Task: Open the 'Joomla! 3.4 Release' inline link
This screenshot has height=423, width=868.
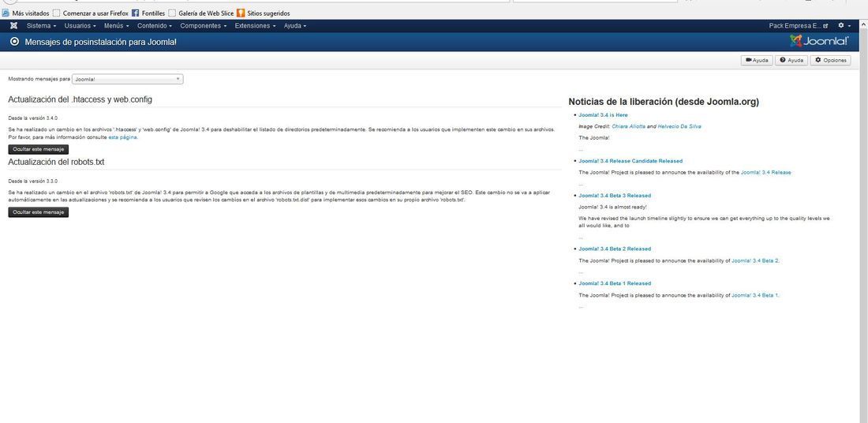Action: pos(765,172)
